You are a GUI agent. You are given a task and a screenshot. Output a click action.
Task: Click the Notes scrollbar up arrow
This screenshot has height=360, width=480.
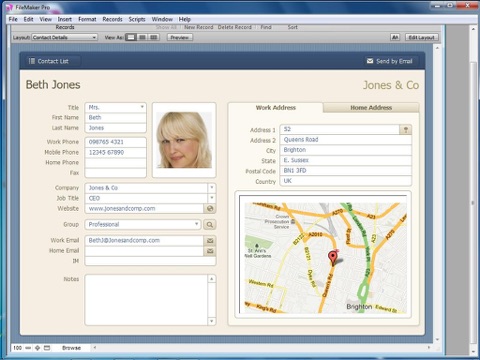[x=212, y=279]
